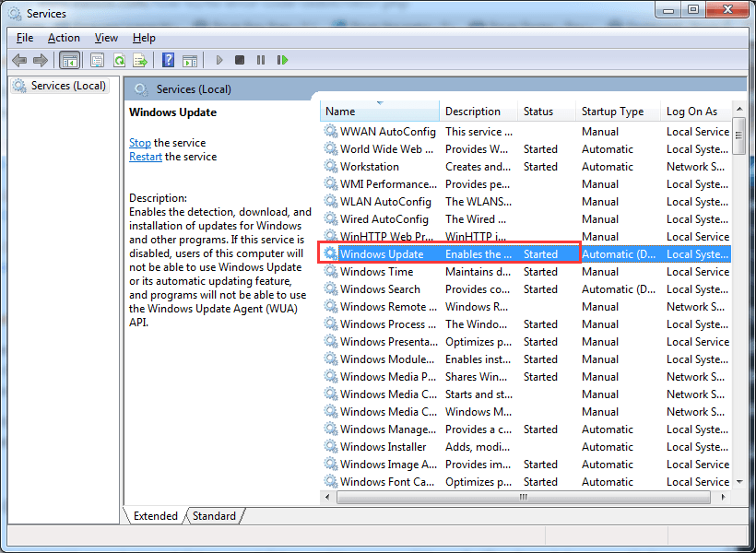756x553 pixels.
Task: Click the Export List toolbar icon
Action: pyautogui.click(x=140, y=60)
